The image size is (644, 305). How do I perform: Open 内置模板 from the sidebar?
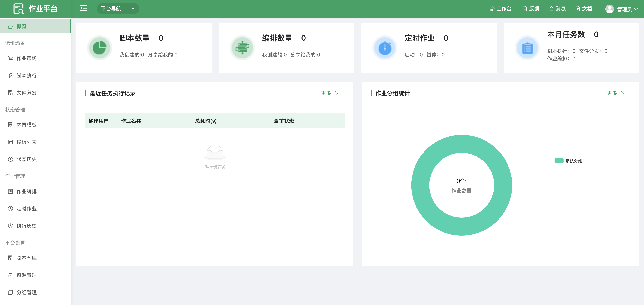point(35,125)
